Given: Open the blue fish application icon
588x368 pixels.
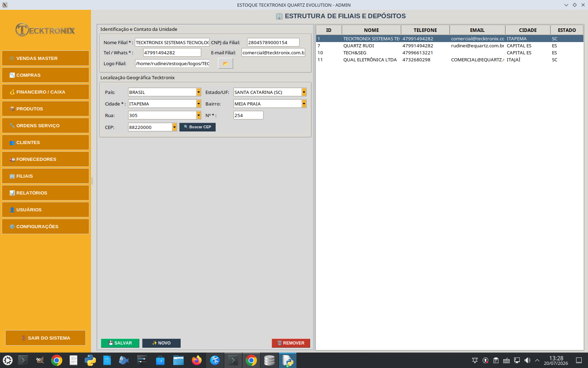Looking at the screenshot, I should pos(124,360).
